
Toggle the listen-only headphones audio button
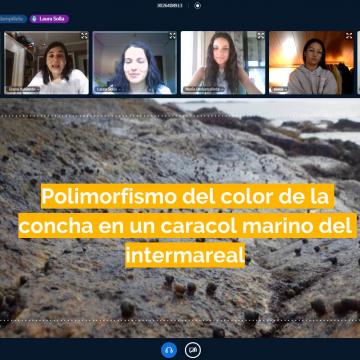pyautogui.click(x=169, y=350)
